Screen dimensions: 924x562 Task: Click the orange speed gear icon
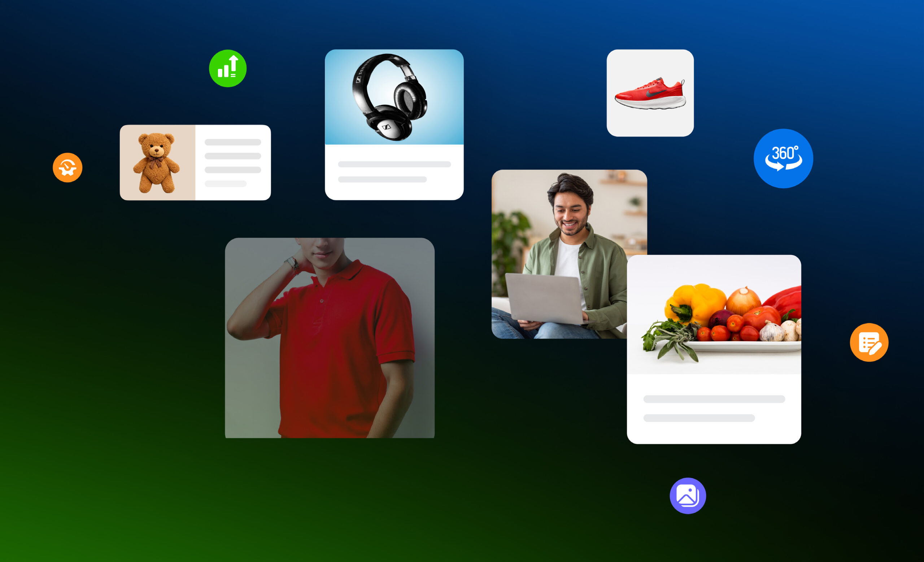pos(67,167)
